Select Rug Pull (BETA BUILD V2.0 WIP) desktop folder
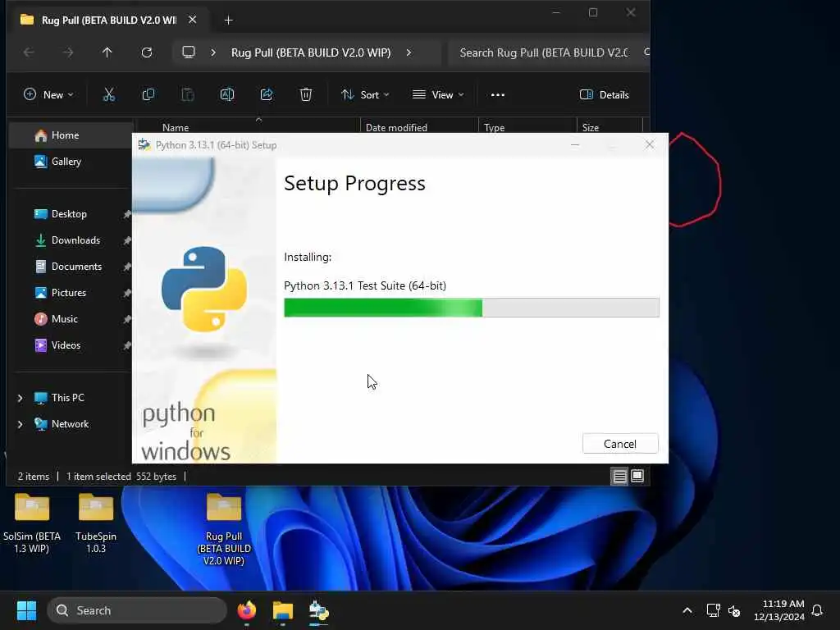 coord(224,529)
